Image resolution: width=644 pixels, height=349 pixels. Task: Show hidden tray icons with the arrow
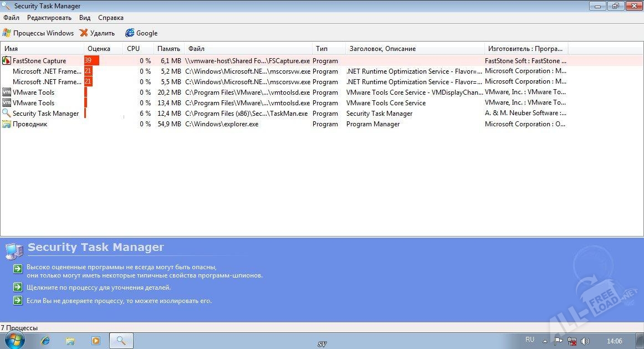pyautogui.click(x=545, y=341)
